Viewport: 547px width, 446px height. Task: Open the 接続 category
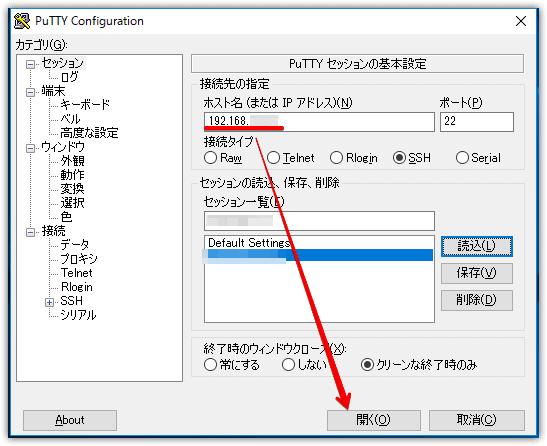pos(53,231)
